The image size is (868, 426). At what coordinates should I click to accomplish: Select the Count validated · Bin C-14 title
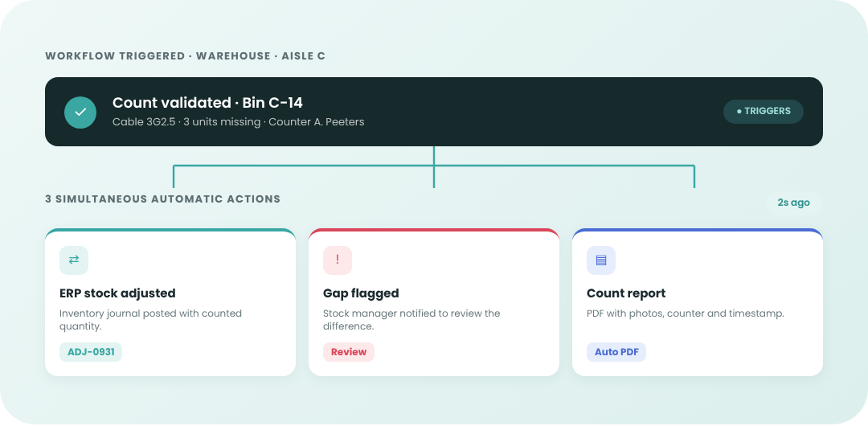click(207, 103)
